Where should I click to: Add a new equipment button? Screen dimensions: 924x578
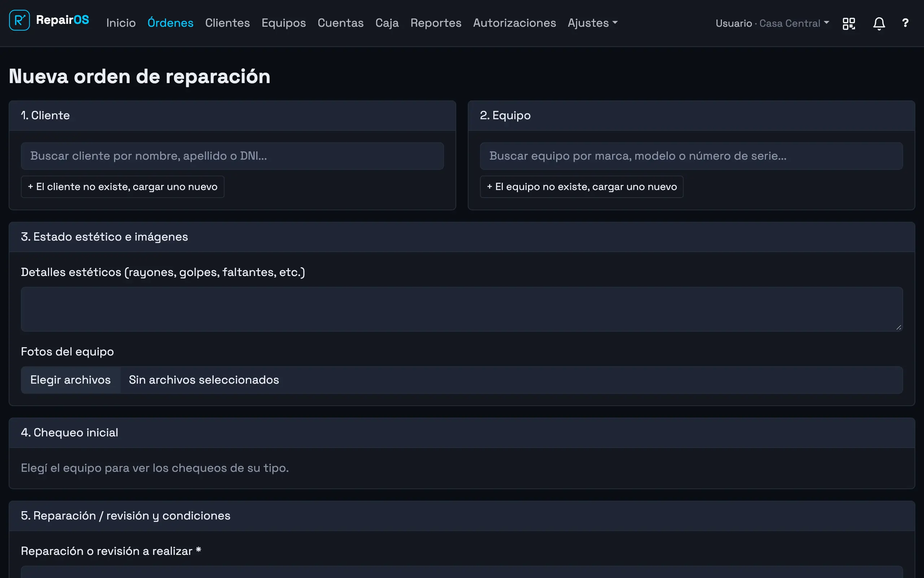point(581,186)
